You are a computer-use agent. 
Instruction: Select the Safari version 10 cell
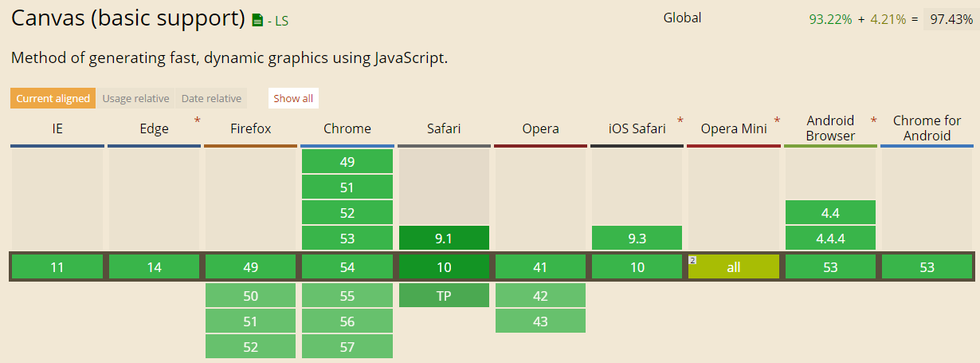tap(444, 267)
